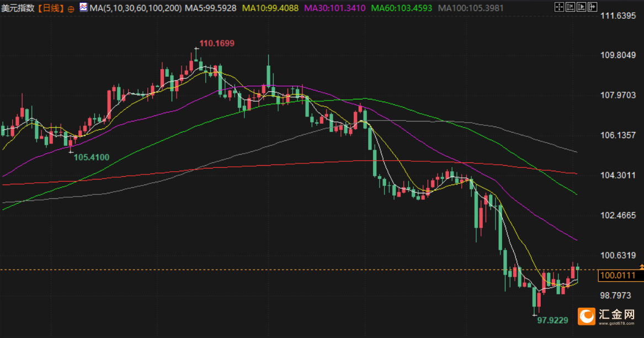Click the play-forward chart range icon
Screen dimensions: 644x338
tap(581, 7)
